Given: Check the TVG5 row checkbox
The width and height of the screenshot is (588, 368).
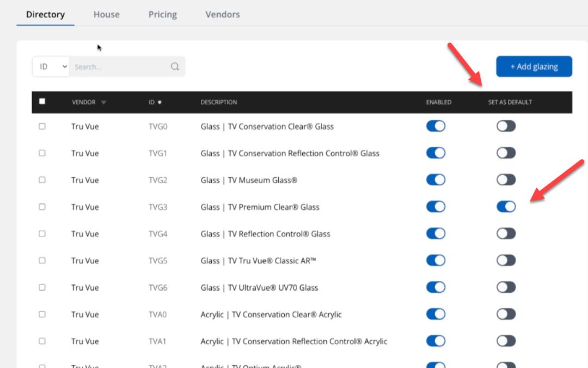Looking at the screenshot, I should [42, 260].
